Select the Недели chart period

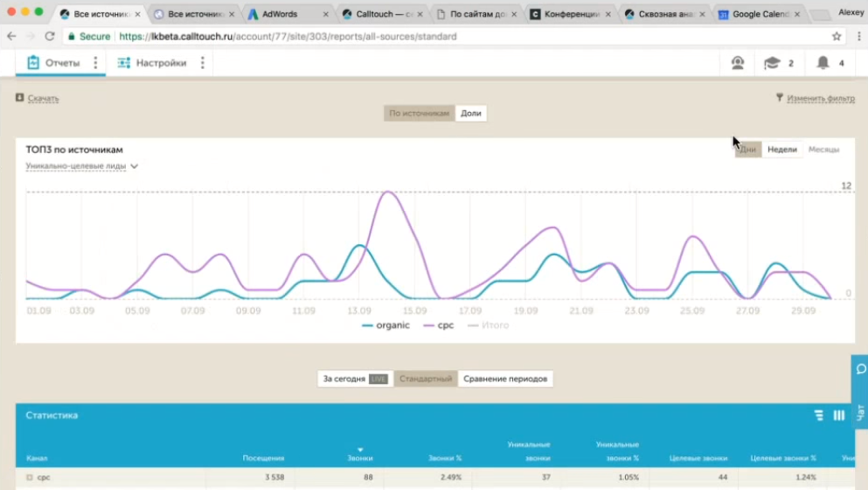click(x=781, y=150)
